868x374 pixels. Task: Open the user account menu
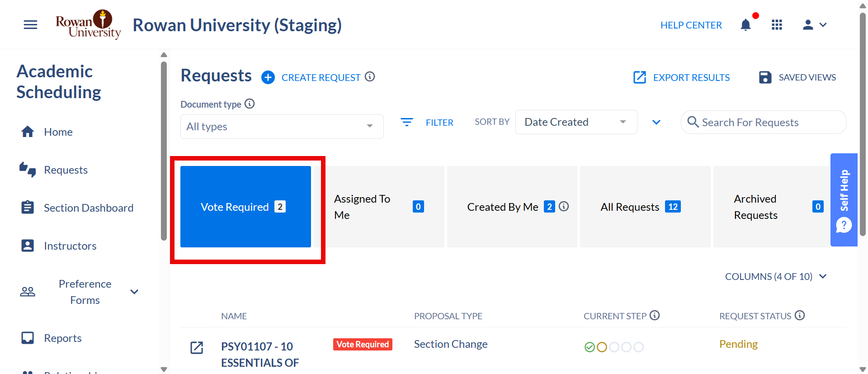(815, 25)
